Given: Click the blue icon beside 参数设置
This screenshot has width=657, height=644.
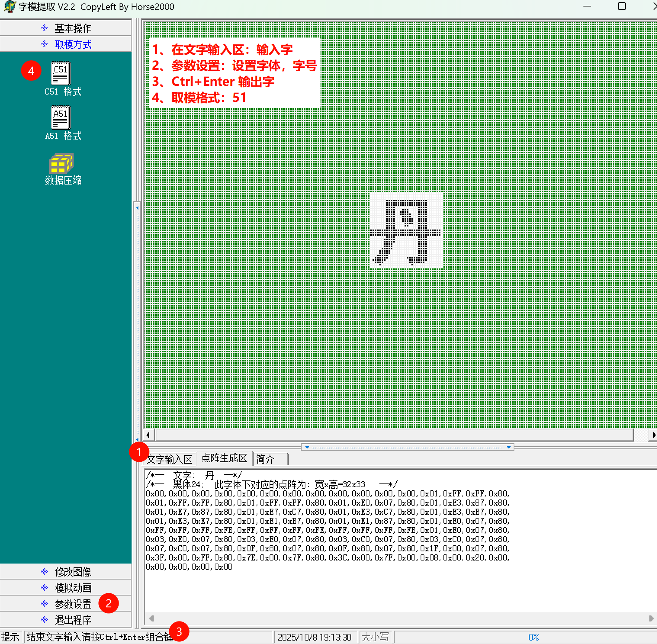Looking at the screenshot, I should tap(44, 604).
